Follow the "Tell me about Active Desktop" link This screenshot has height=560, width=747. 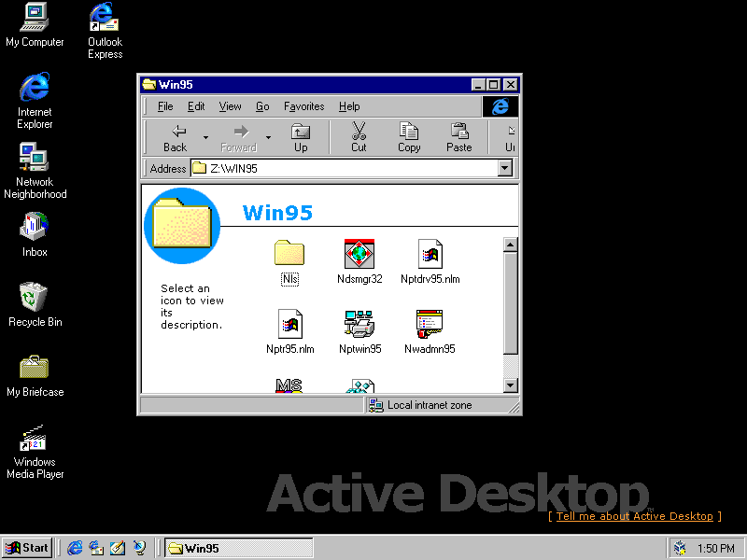pos(635,516)
